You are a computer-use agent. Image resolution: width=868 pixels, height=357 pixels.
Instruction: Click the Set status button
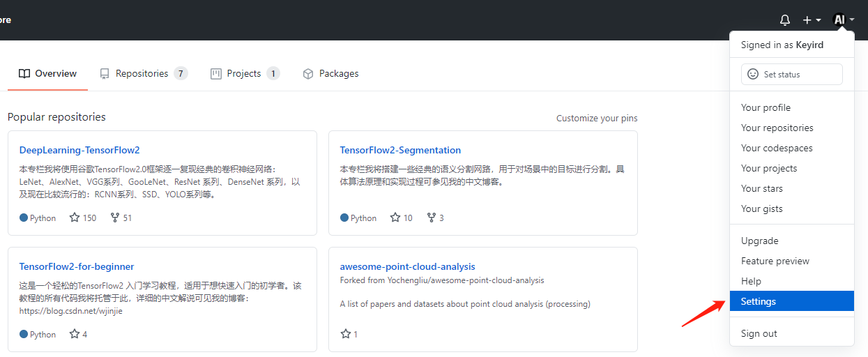[792, 74]
